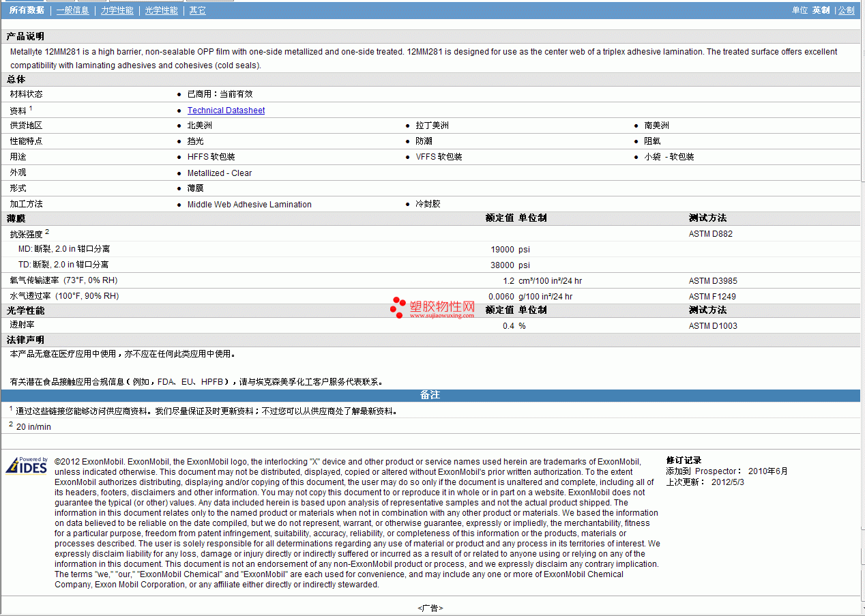This screenshot has width=865, height=616.
Task: Click the 材料状态 row label
Action: (x=26, y=94)
